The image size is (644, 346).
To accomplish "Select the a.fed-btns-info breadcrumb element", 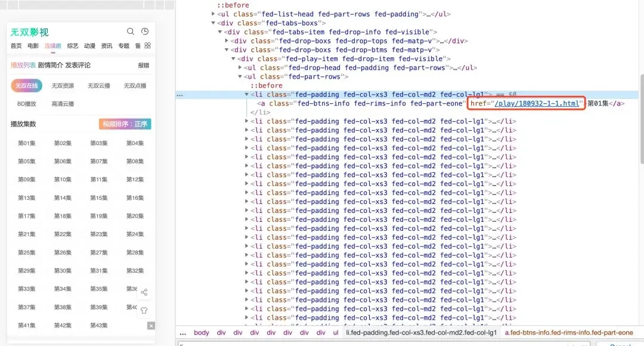I will point(569,333).
